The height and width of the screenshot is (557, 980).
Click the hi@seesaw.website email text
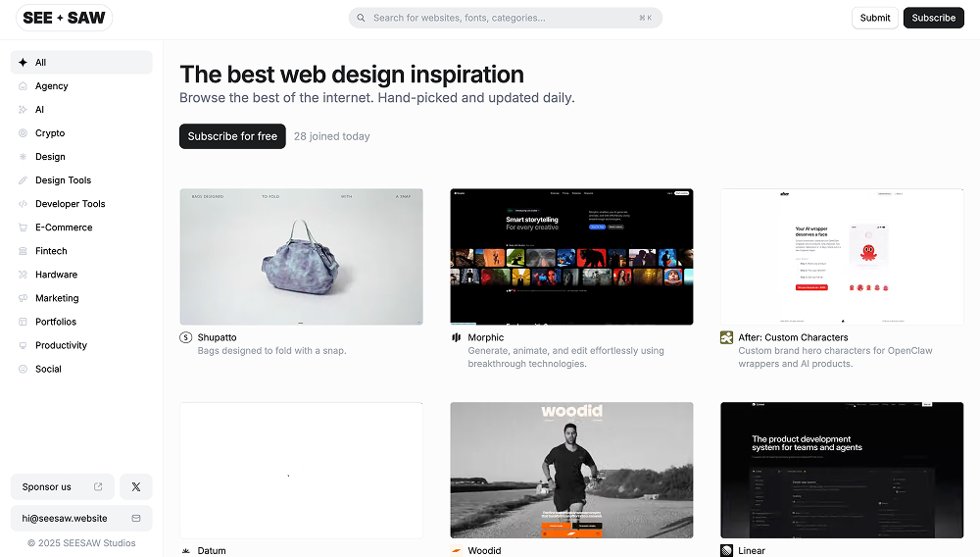pyautogui.click(x=65, y=518)
